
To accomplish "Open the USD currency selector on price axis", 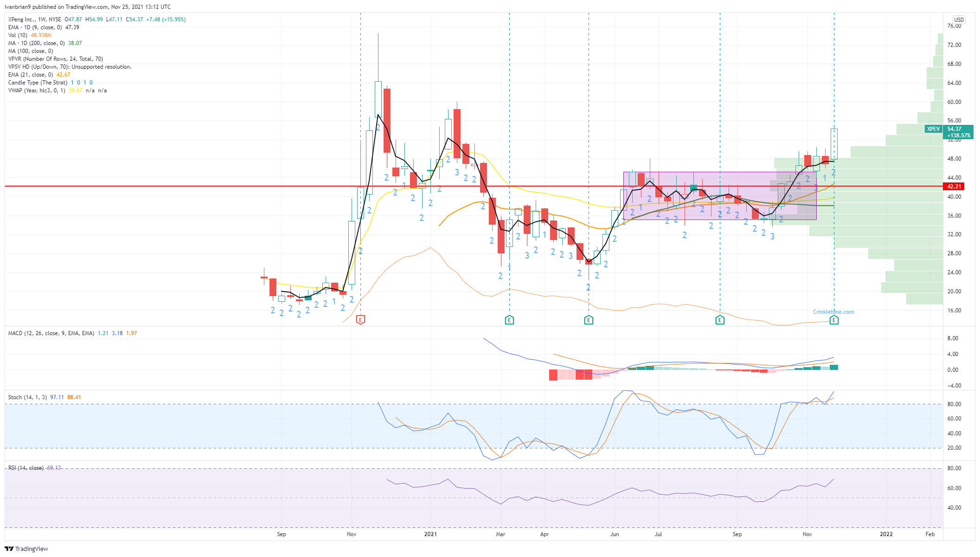I will pyautogui.click(x=959, y=19).
